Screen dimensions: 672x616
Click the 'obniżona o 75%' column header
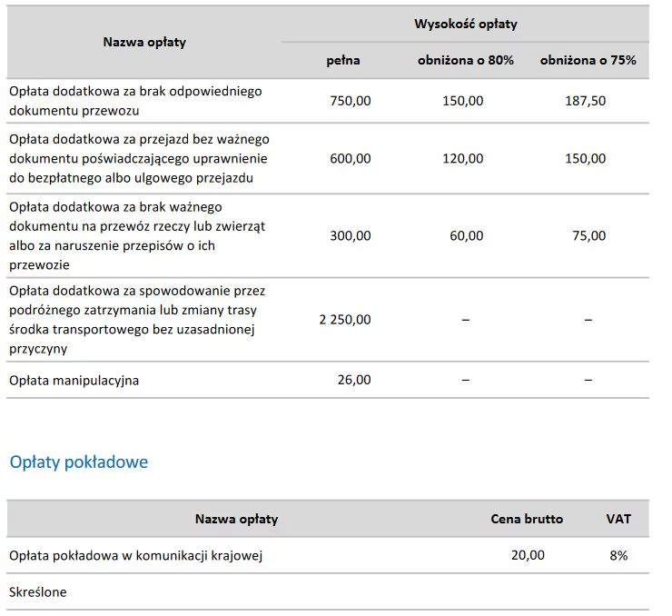(588, 60)
